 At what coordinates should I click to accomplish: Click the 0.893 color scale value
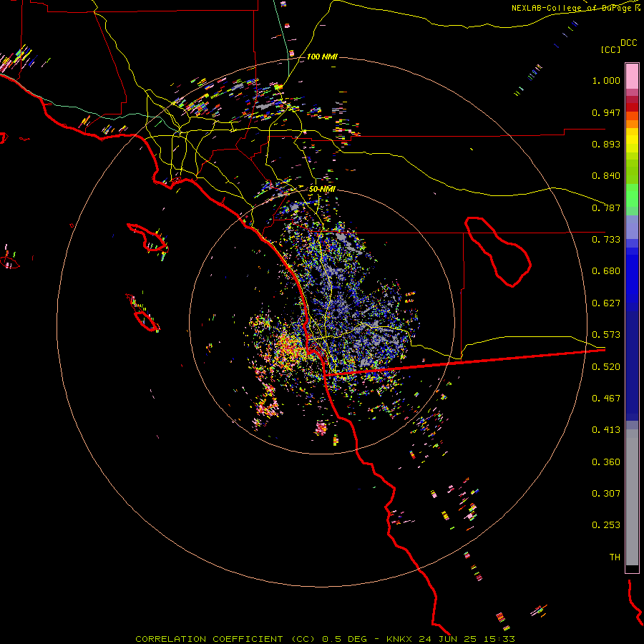(606, 144)
